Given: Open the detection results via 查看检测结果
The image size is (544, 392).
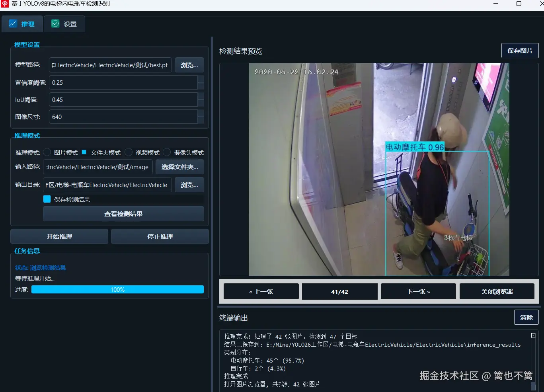Looking at the screenshot, I should coord(123,214).
